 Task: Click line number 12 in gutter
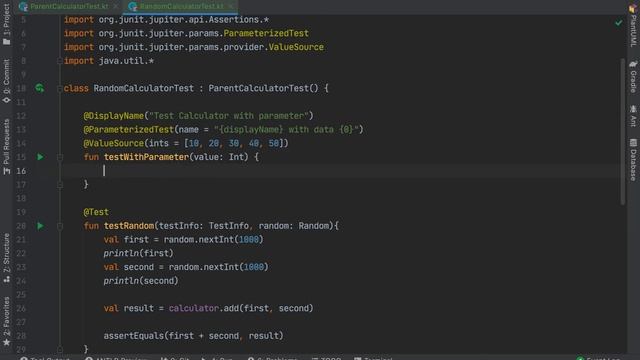(x=21, y=116)
